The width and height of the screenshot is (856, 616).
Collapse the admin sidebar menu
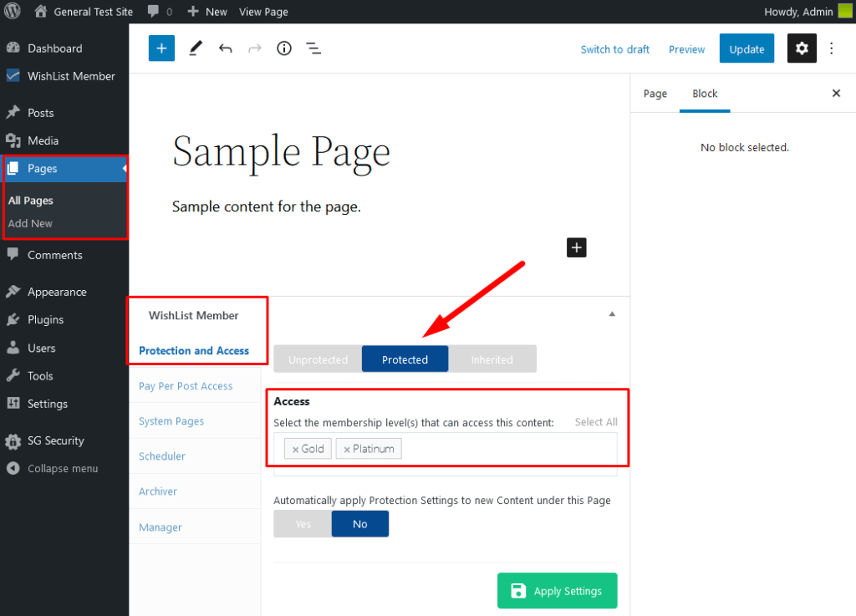pos(62,469)
